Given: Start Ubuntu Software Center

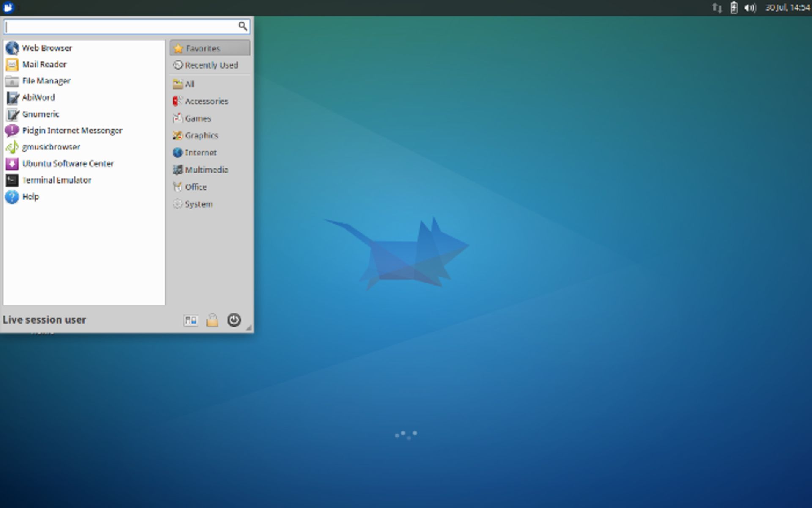Looking at the screenshot, I should point(68,163).
